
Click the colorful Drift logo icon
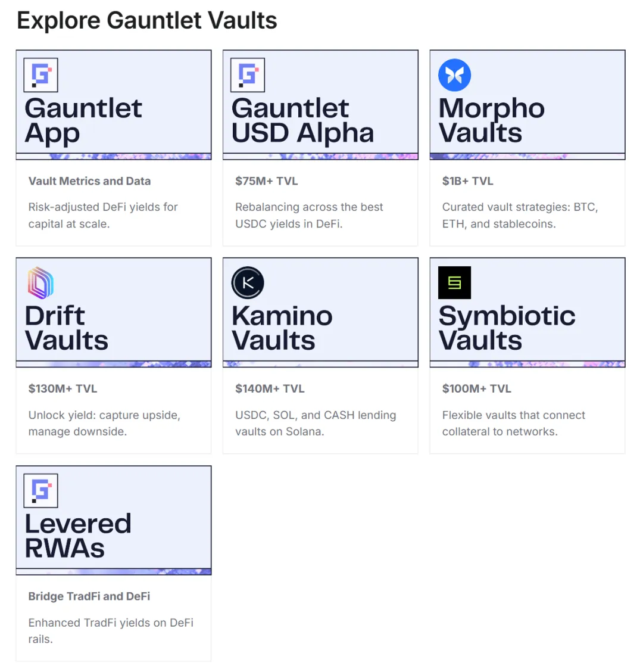40,282
